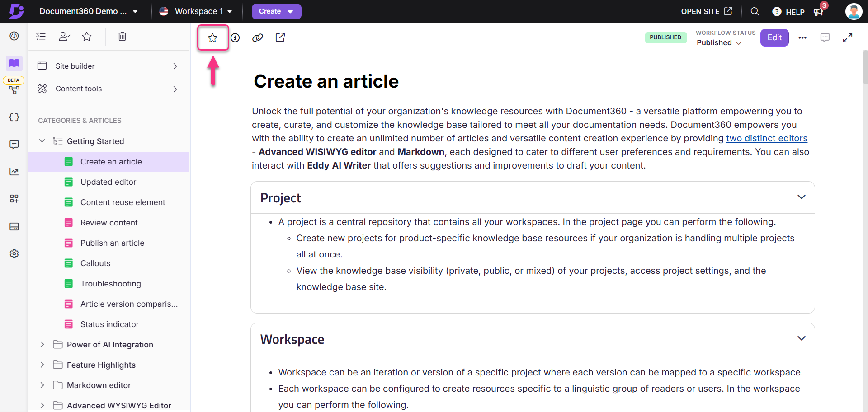Open Starred articles in sidebar toolbar
868x412 pixels.
click(87, 37)
